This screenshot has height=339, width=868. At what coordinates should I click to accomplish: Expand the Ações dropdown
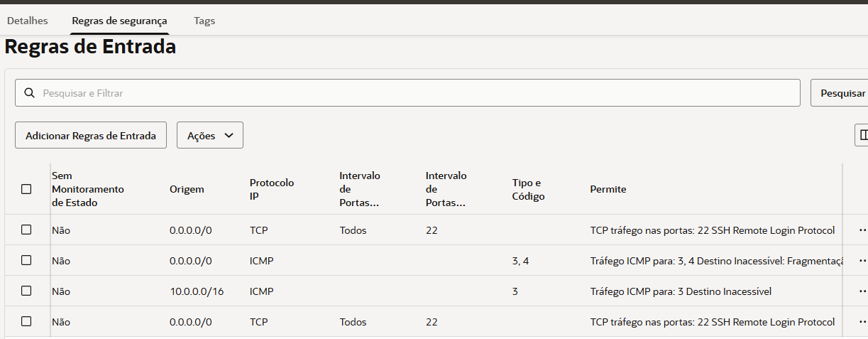209,136
